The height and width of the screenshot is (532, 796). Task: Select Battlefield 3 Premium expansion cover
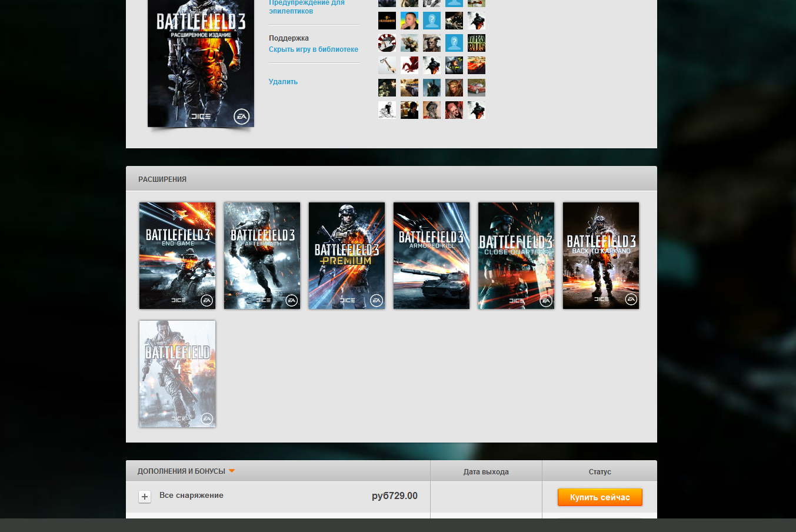coord(347,255)
